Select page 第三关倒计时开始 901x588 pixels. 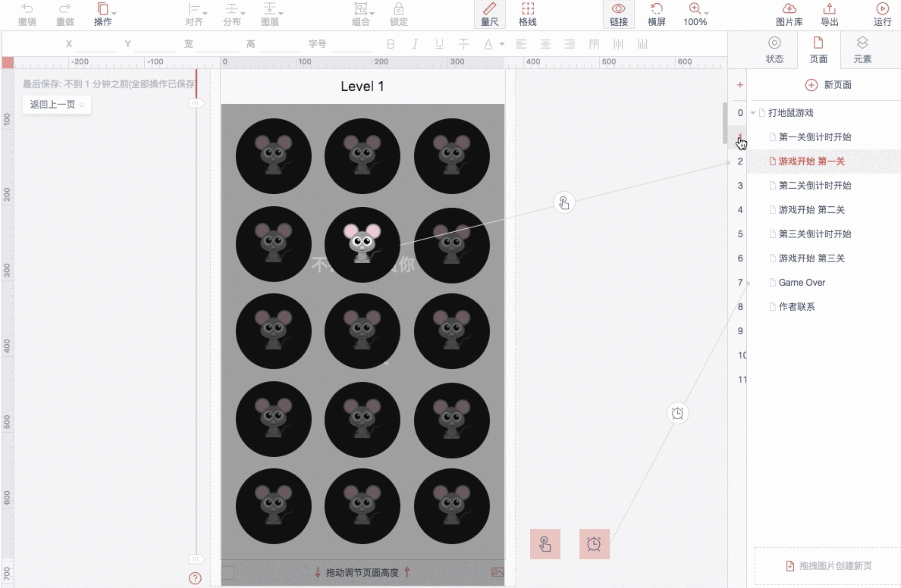[x=824, y=234]
